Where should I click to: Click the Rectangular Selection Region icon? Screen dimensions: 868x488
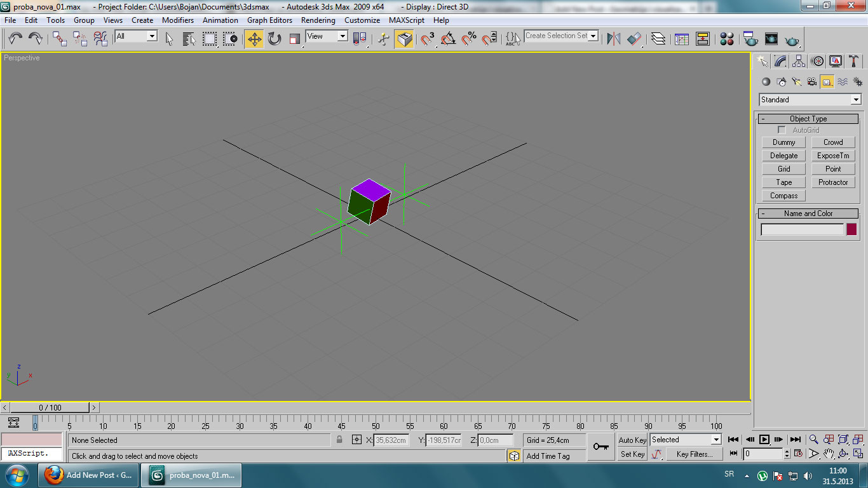pos(210,39)
